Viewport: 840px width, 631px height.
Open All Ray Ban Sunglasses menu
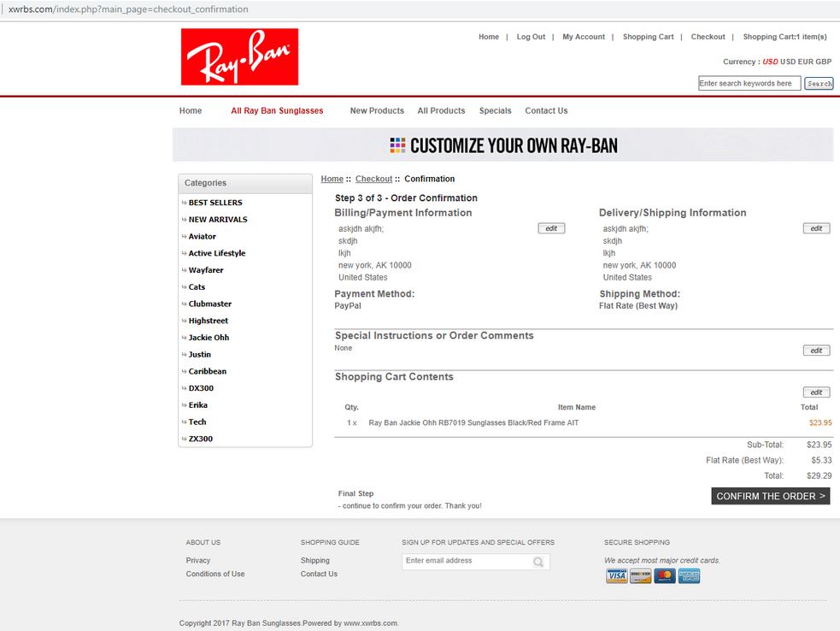277,111
